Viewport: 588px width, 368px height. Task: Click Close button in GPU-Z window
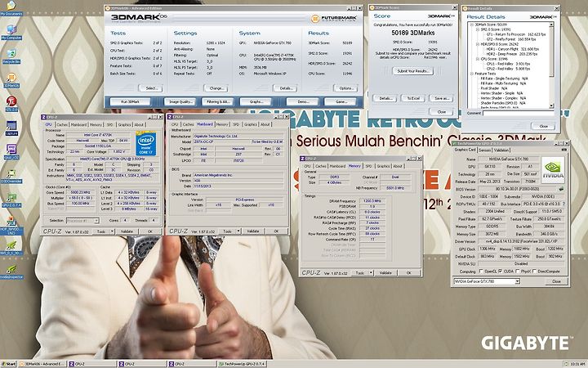point(556,281)
